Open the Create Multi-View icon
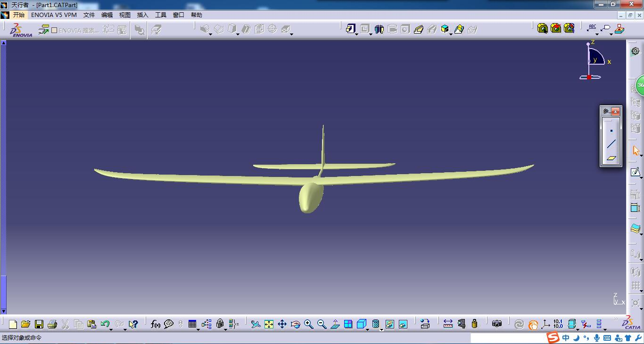 pos(348,324)
